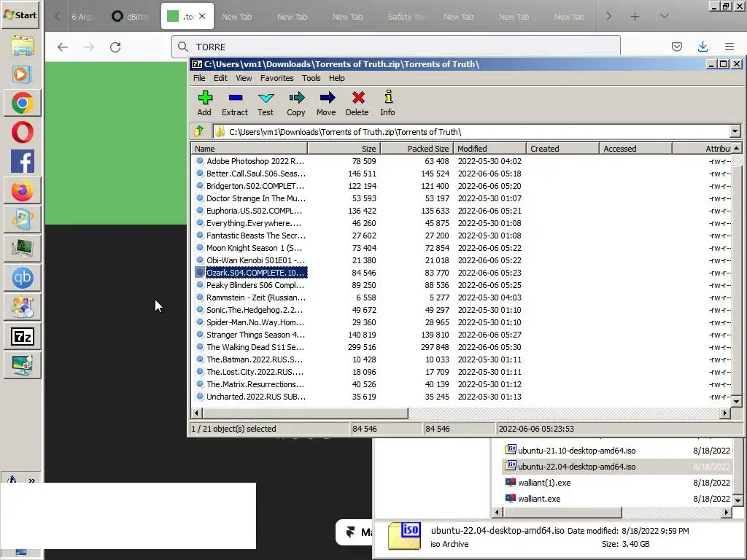Screen dimensions: 747x560
Task: Expand the 7-Zip address path dropdown
Action: [735, 131]
